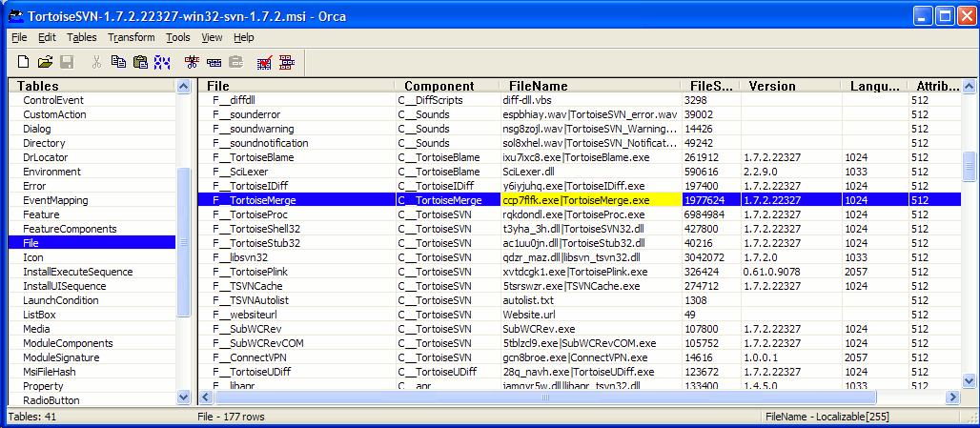Click the highlighted ccp7flfk.exe|TortoiseMerge.exe cell
This screenshot has height=428, width=980.
590,200
